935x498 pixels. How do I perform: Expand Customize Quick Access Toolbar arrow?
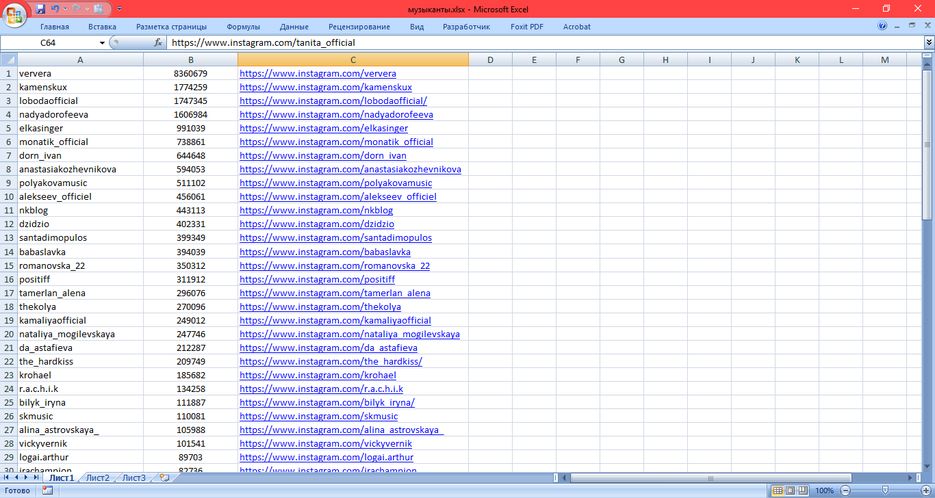coord(119,9)
